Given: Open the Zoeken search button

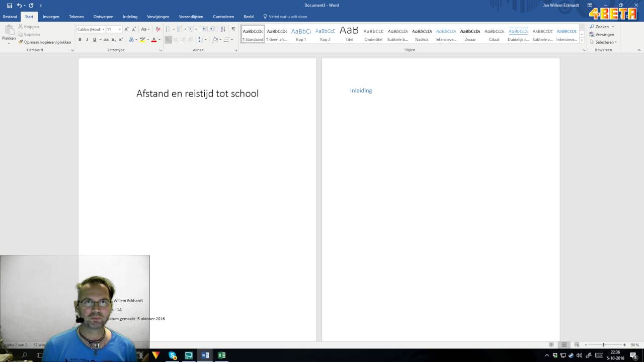Looking at the screenshot, I should coord(599,27).
